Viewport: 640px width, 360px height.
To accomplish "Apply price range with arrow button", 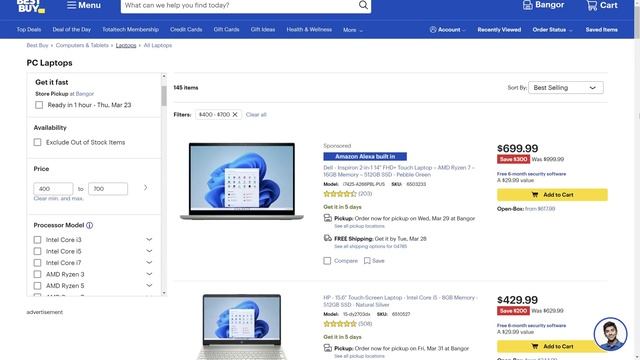I will (x=145, y=188).
